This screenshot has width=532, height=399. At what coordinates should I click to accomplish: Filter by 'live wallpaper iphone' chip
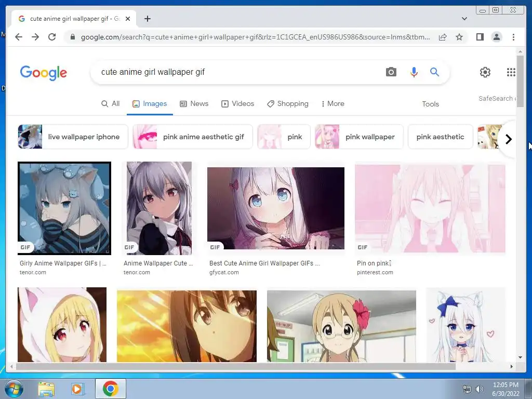coord(73,137)
